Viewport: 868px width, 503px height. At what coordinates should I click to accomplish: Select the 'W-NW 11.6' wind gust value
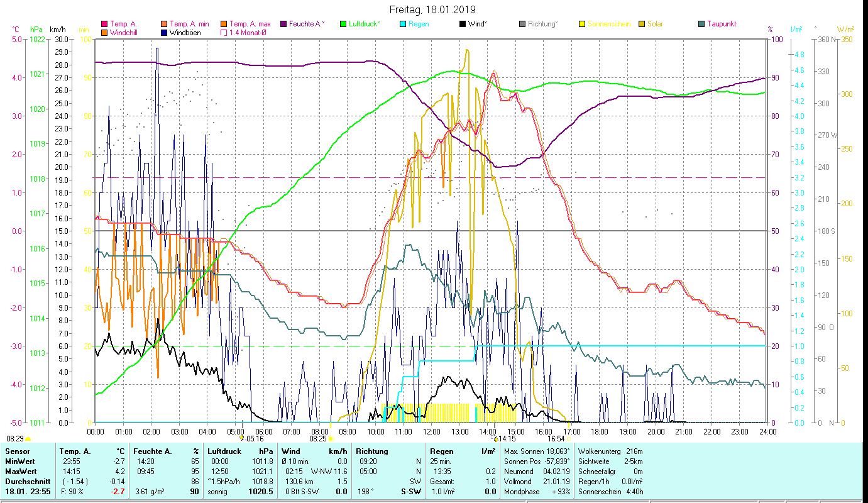pyautogui.click(x=329, y=472)
